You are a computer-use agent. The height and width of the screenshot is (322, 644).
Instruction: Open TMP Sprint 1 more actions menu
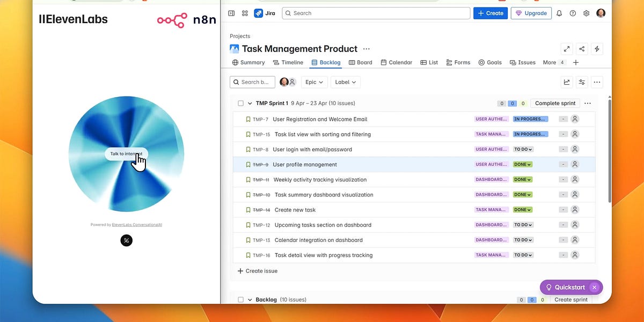pos(588,103)
